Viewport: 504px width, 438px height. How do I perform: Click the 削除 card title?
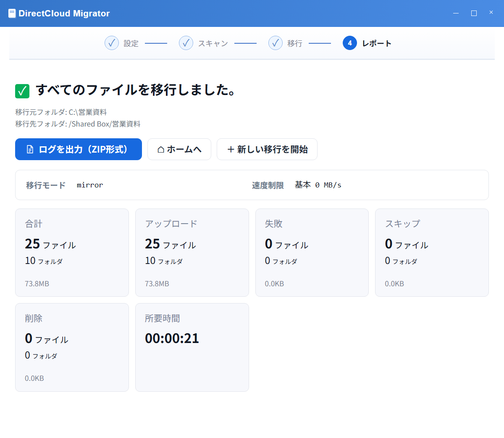point(34,318)
